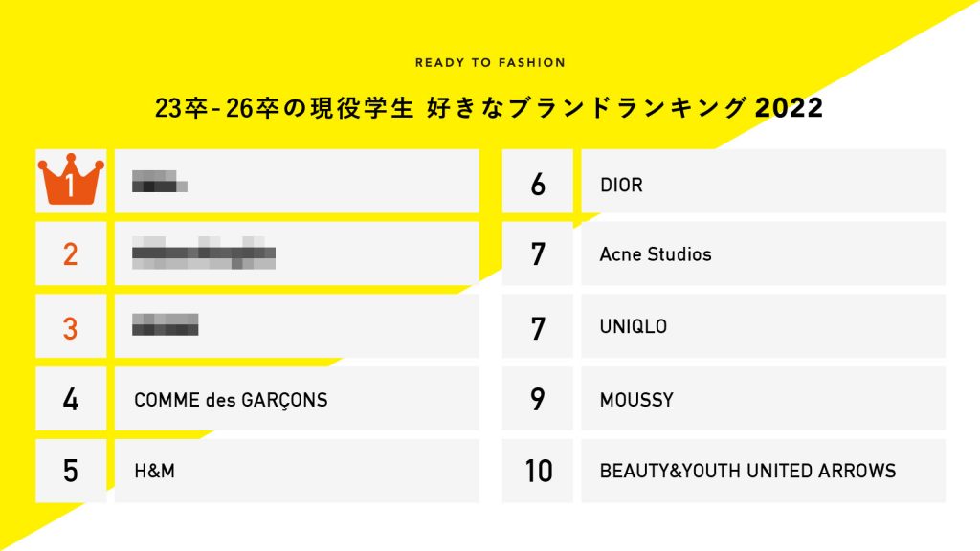Viewport: 980px width, 551px height.
Task: Click the blurred third place brand name
Action: pyautogui.click(x=166, y=325)
